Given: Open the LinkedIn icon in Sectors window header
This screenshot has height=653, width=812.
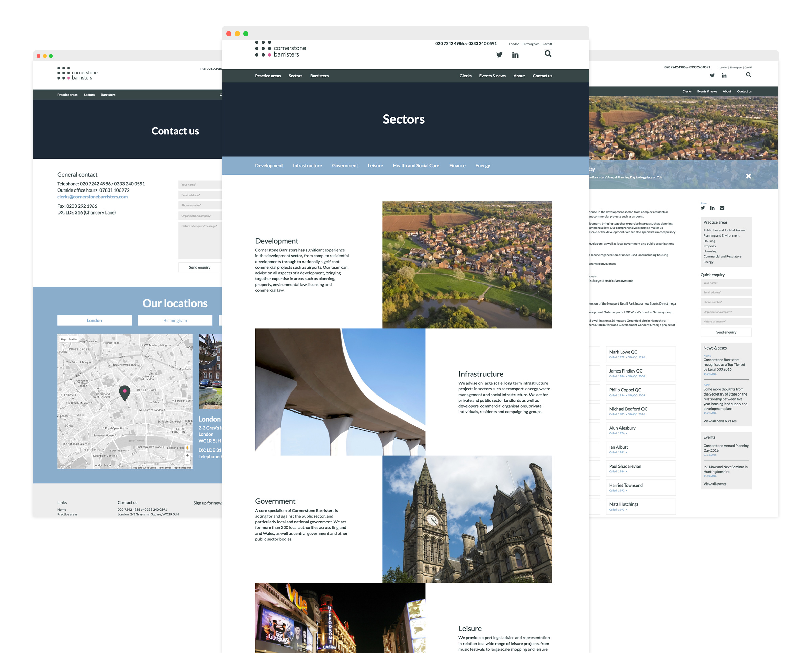Looking at the screenshot, I should pos(515,55).
